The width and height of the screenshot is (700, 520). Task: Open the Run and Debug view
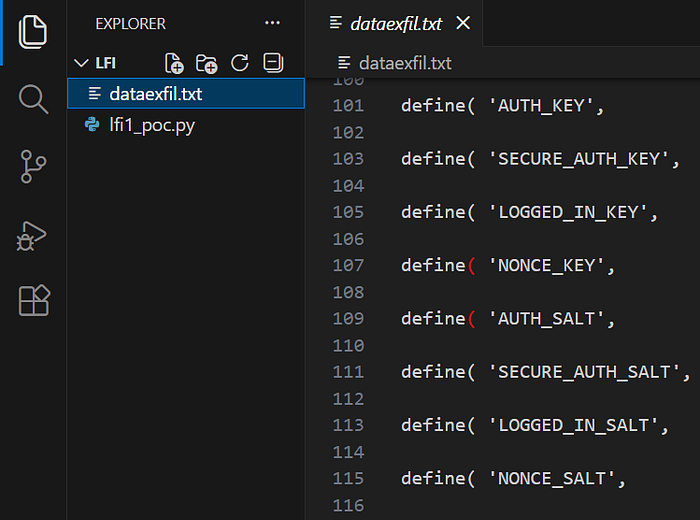point(31,236)
